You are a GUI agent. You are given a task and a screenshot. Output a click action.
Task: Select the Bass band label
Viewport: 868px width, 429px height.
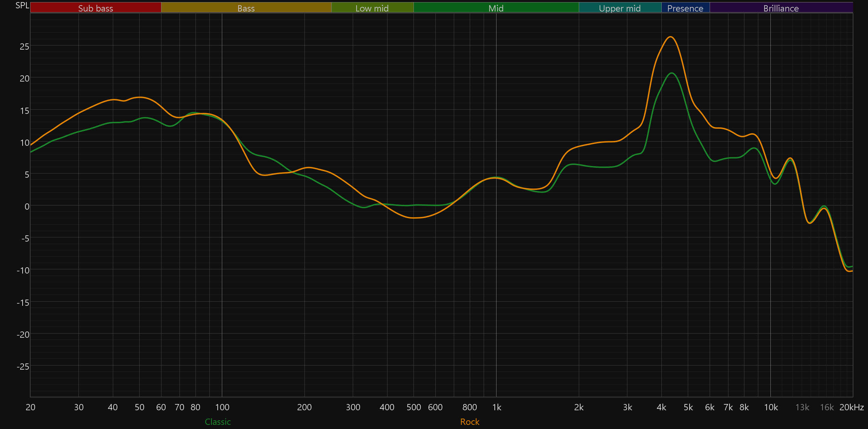click(x=246, y=8)
